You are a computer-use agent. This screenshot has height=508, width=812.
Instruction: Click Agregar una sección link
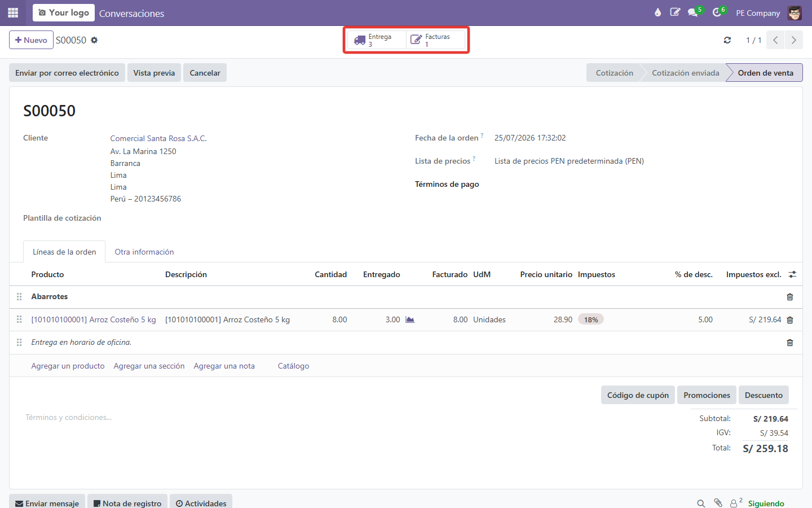click(x=149, y=366)
